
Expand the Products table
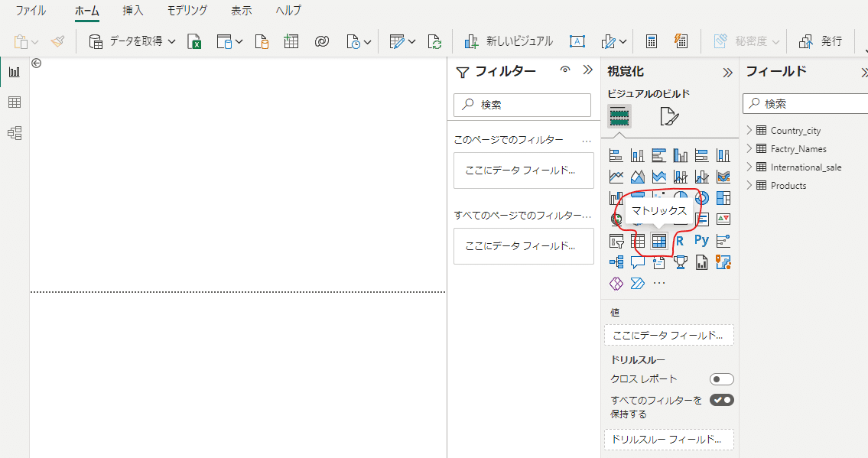click(749, 185)
